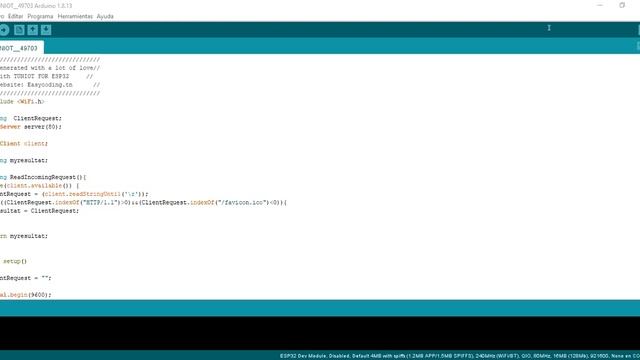640x360 pixels.
Task: Click the 'rn myresultat;' return line
Action: [24, 236]
